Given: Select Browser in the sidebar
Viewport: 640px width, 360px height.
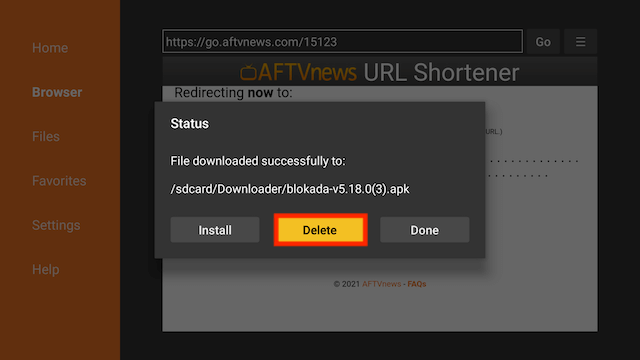Looking at the screenshot, I should pos(57,92).
